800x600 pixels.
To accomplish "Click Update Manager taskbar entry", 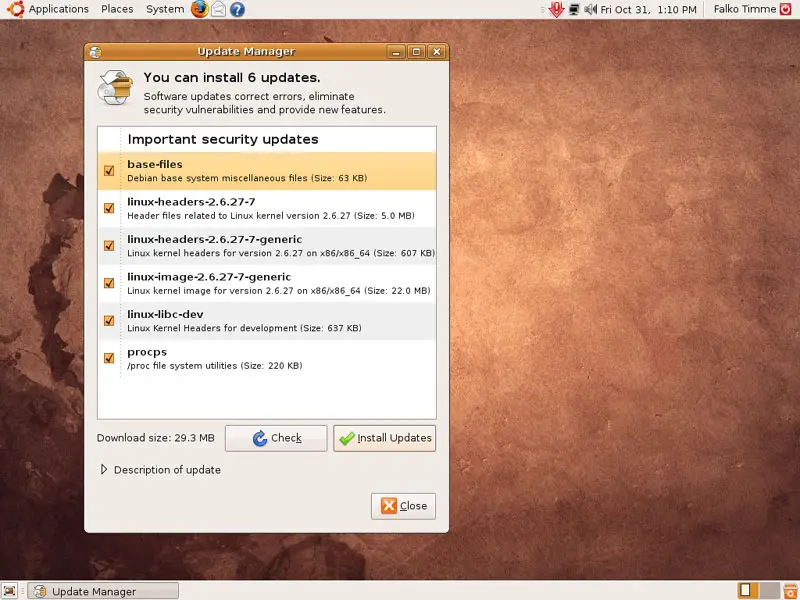I will tap(103, 591).
